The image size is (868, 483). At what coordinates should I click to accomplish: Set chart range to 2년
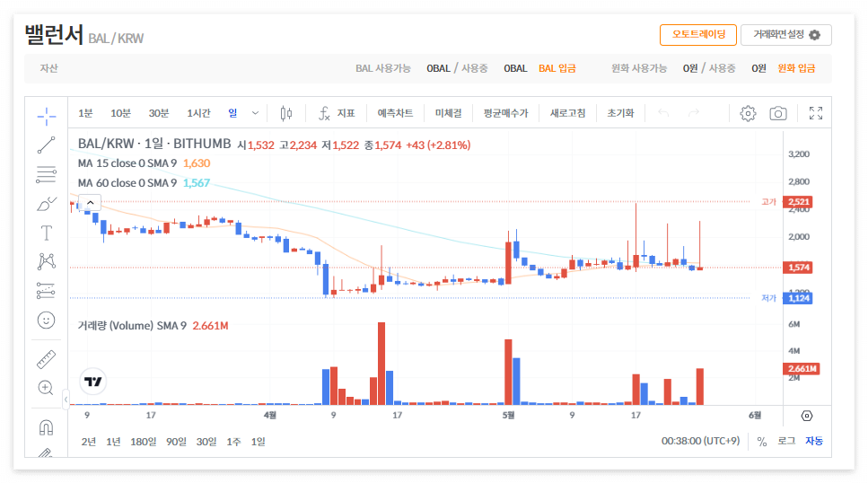click(x=89, y=442)
